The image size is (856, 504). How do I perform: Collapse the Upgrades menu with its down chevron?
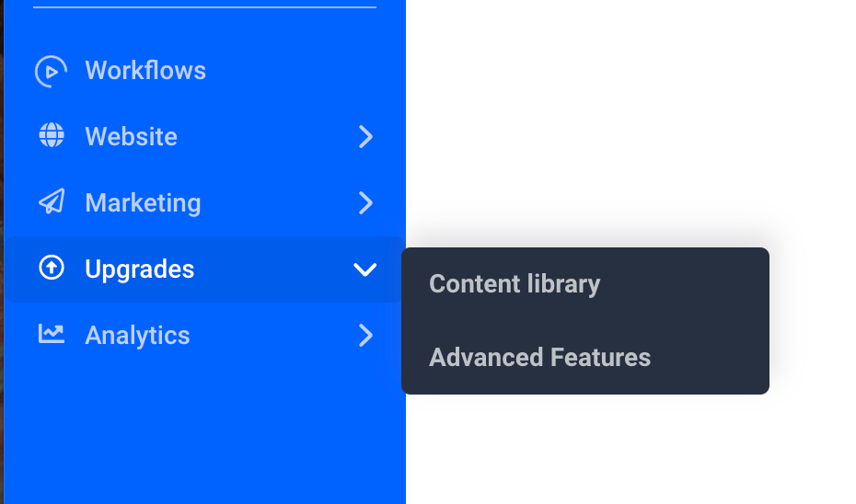364,269
